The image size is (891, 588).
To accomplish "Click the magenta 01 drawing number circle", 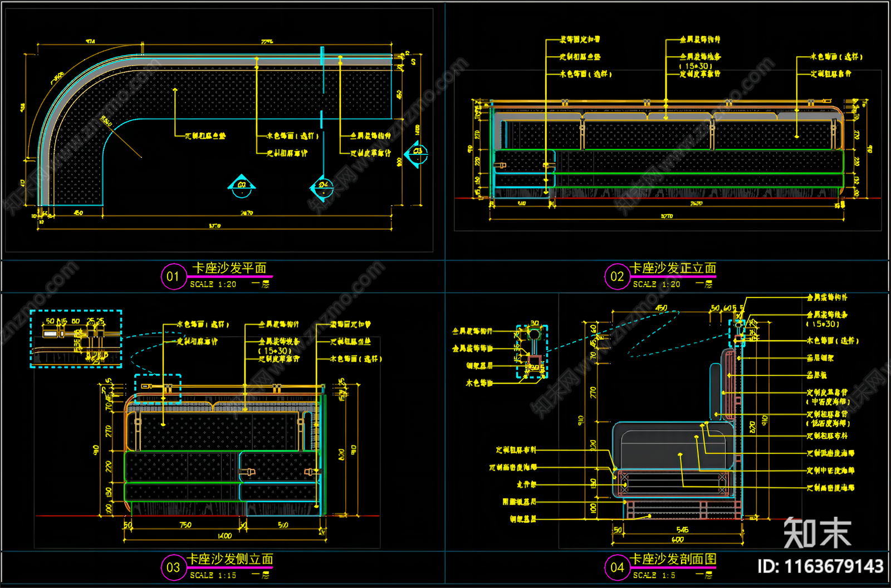I will tap(173, 277).
